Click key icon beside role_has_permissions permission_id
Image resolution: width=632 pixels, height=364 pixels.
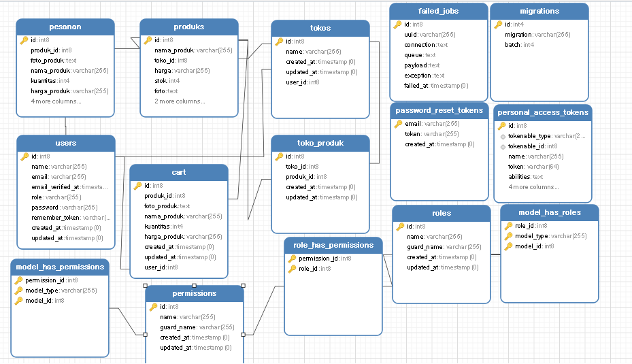click(292, 259)
